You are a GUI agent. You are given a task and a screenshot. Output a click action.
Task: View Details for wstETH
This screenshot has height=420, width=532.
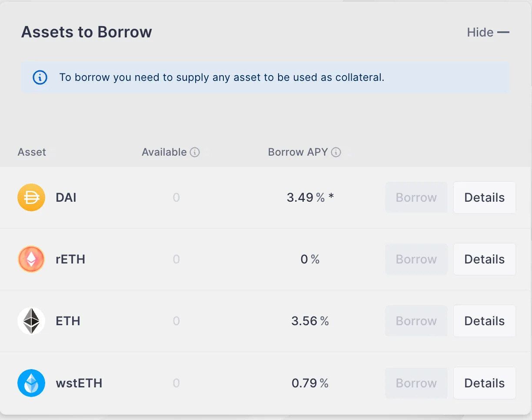click(x=484, y=383)
